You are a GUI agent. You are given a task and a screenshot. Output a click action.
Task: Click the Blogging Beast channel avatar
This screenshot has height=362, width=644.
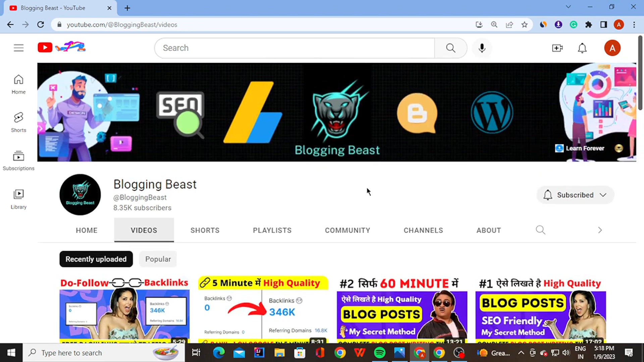[80, 195]
